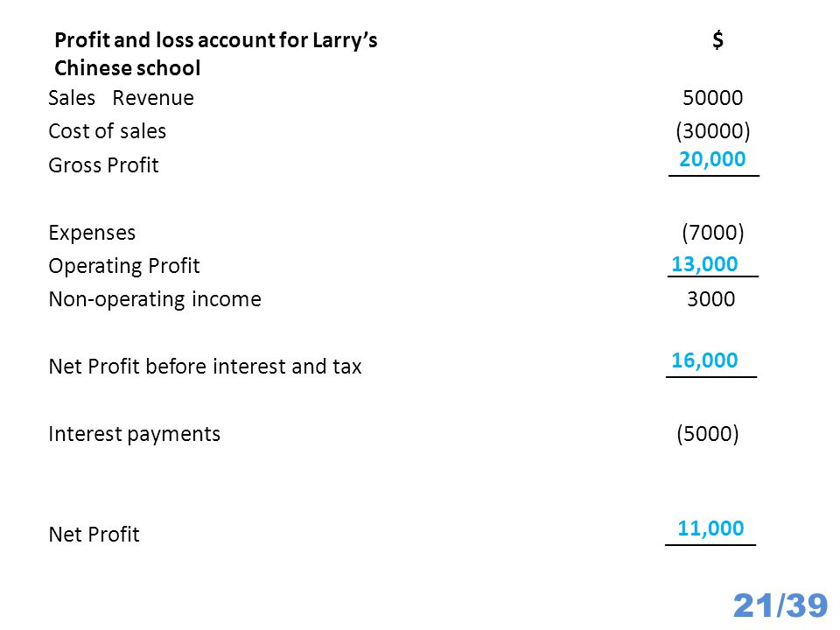
Task: Click the 'Interest payments' label
Action: point(134,434)
